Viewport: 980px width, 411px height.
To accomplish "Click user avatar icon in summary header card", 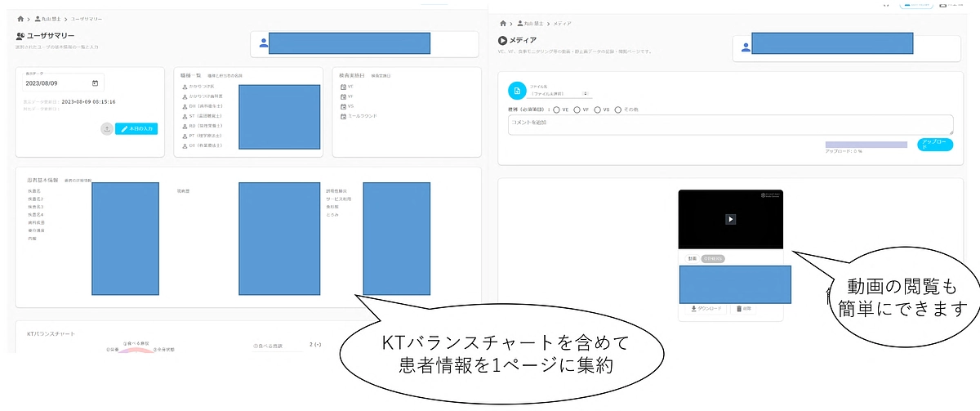I will point(263,43).
